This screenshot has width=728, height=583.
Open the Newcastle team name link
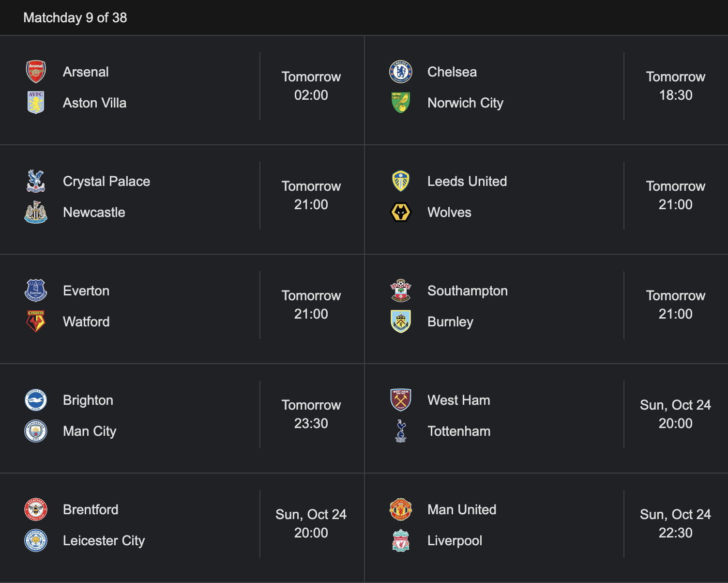click(x=94, y=212)
